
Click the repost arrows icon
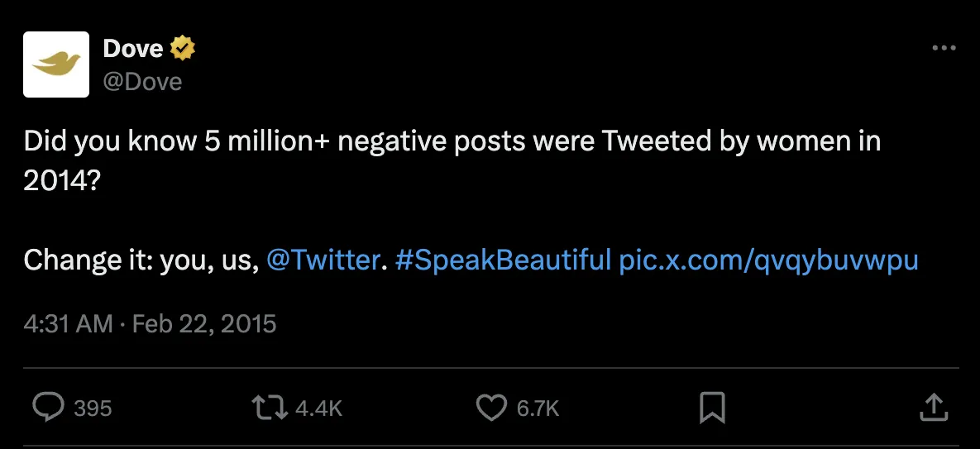270,408
